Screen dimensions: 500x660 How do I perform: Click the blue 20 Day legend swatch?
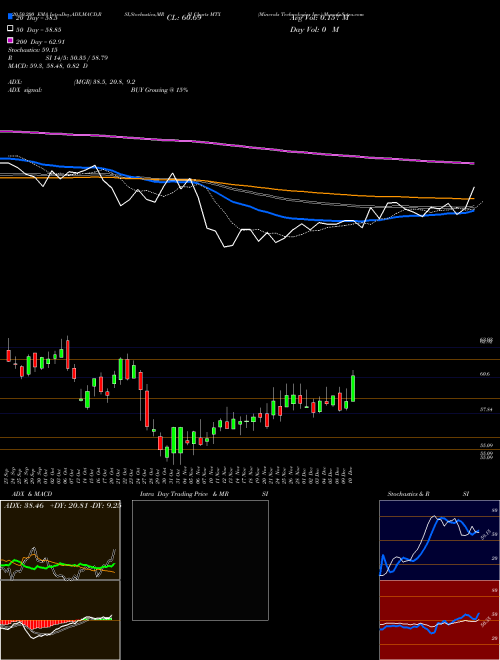pyautogui.click(x=11, y=17)
